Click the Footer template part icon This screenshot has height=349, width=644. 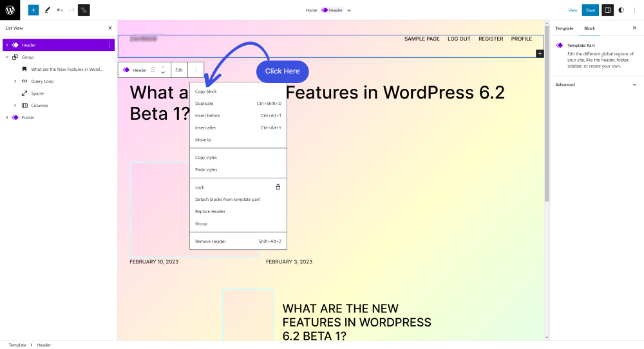pos(15,117)
